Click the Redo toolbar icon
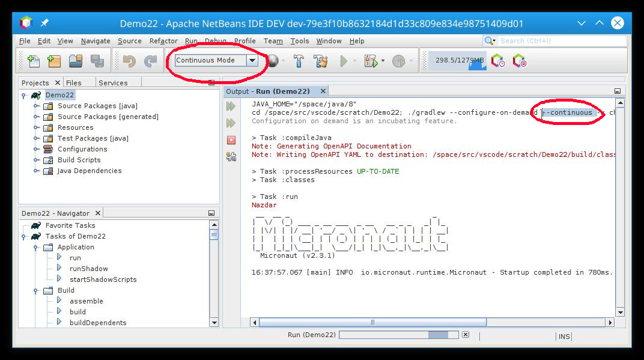 coord(150,61)
